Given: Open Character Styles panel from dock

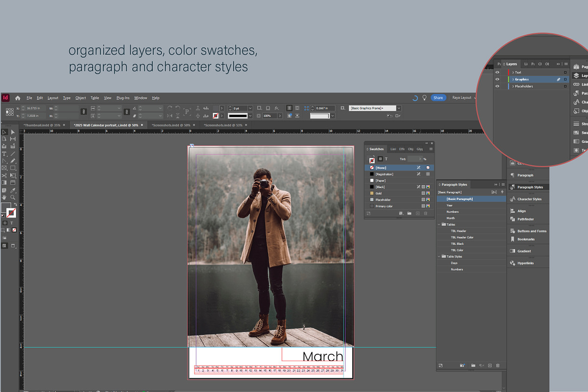Looking at the screenshot, I should click(x=529, y=199).
